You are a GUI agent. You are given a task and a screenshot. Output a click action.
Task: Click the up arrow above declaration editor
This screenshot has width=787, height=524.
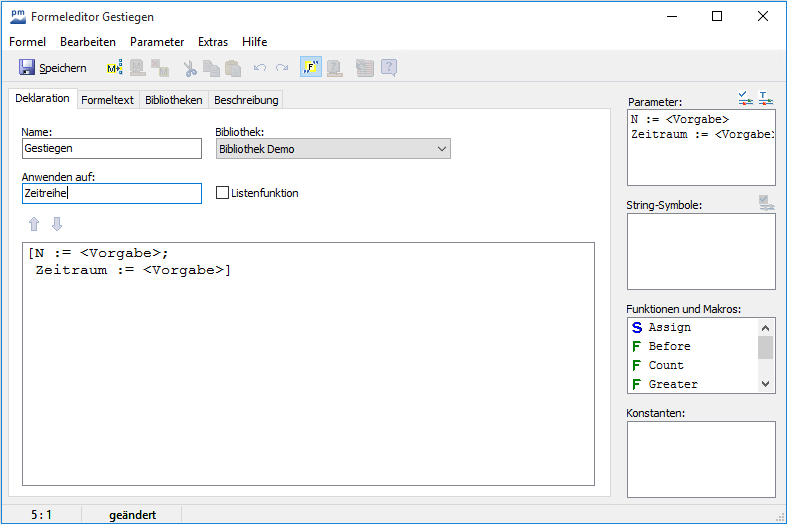coord(35,223)
